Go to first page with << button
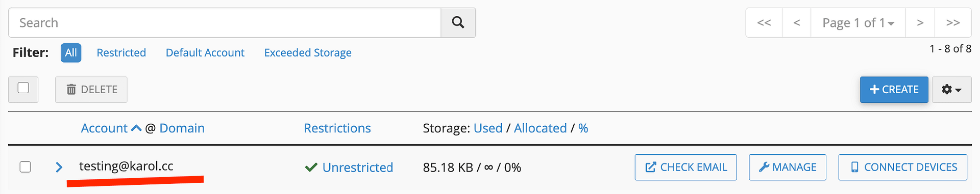The height and width of the screenshot is (194, 980). click(764, 22)
